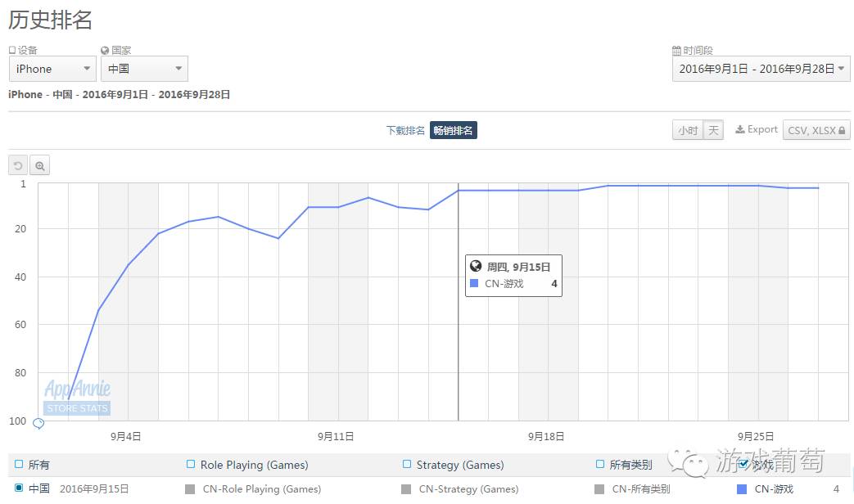Open the date range dropdown

[761, 69]
